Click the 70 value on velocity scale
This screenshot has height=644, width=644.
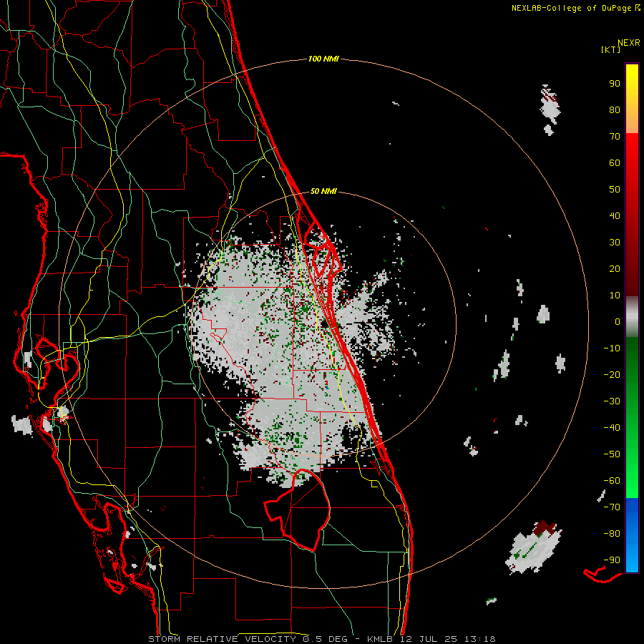click(615, 137)
